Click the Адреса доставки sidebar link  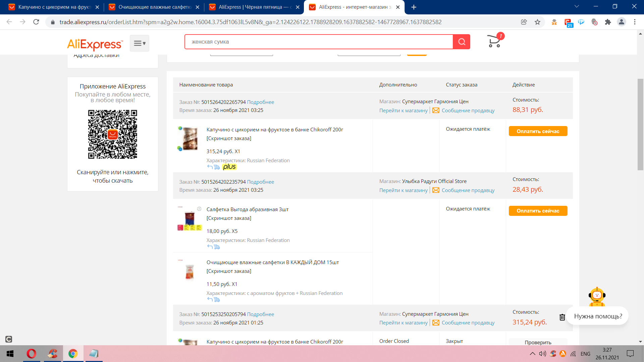tap(97, 56)
